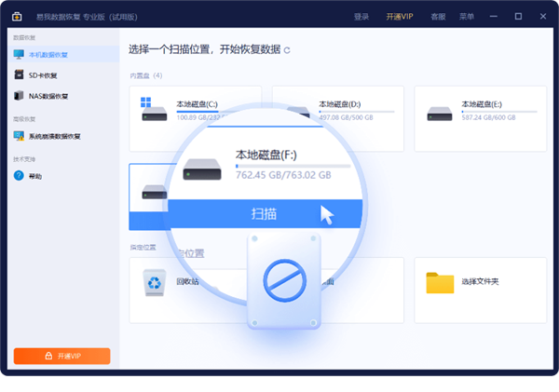This screenshot has width=559, height=392.
Task: Click the monitor icon next to 本机数据恢复
Action: pos(19,54)
